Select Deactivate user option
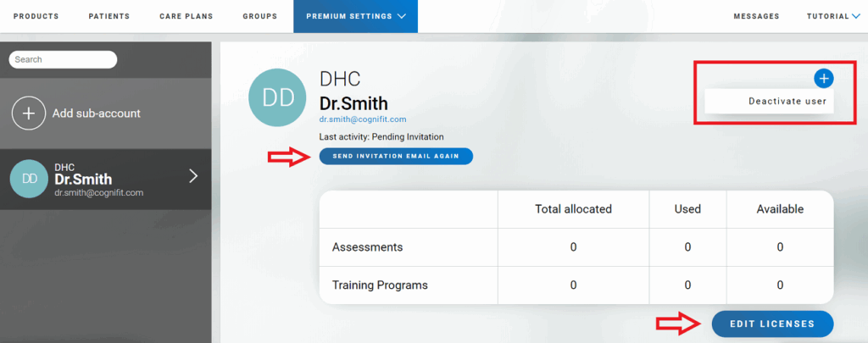868x343 pixels. click(787, 102)
